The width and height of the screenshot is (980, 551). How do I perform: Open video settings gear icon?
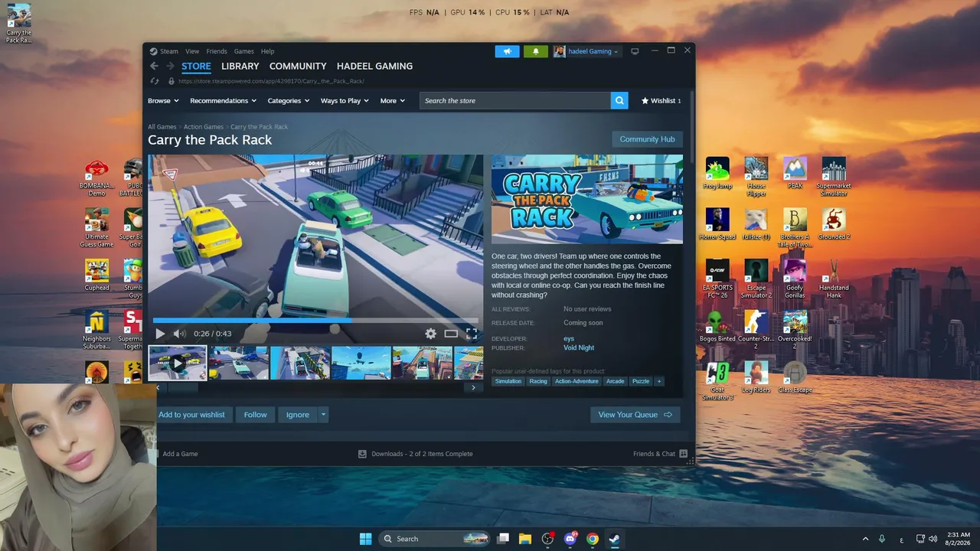tap(430, 334)
